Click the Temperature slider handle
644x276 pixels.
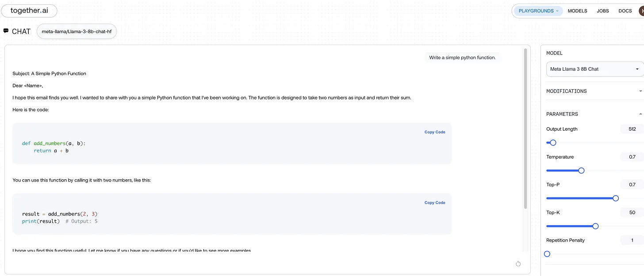click(581, 170)
